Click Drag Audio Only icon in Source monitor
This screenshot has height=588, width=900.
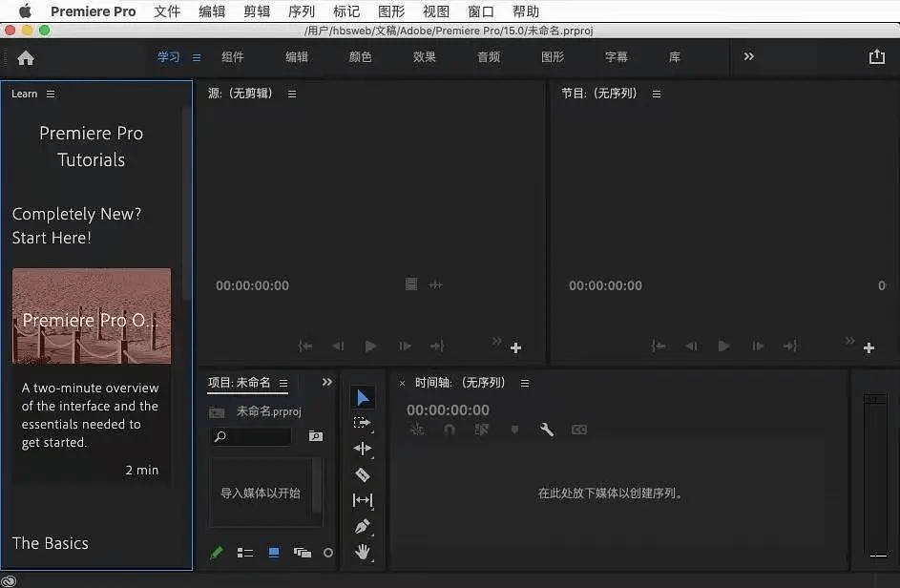tap(435, 284)
